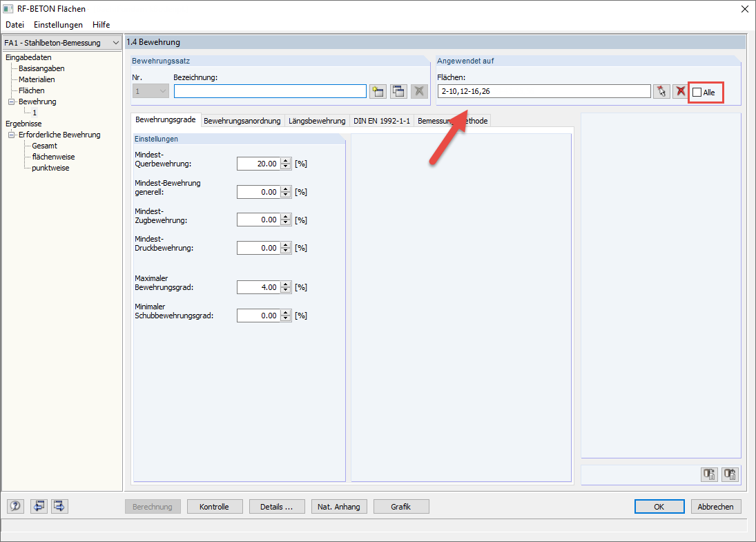Select Basisangaben in the navigator tree
Viewport: 756px width, 542px height.
pyautogui.click(x=41, y=68)
